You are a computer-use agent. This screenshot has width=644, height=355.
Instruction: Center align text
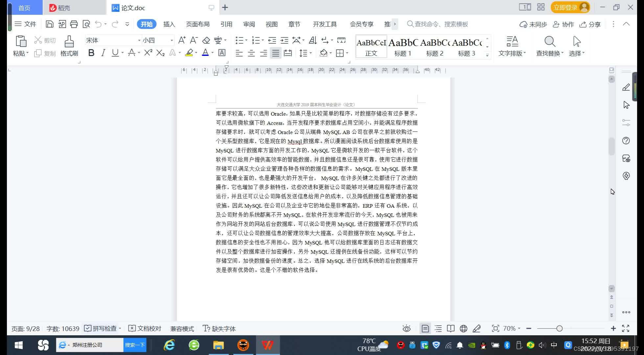point(251,53)
